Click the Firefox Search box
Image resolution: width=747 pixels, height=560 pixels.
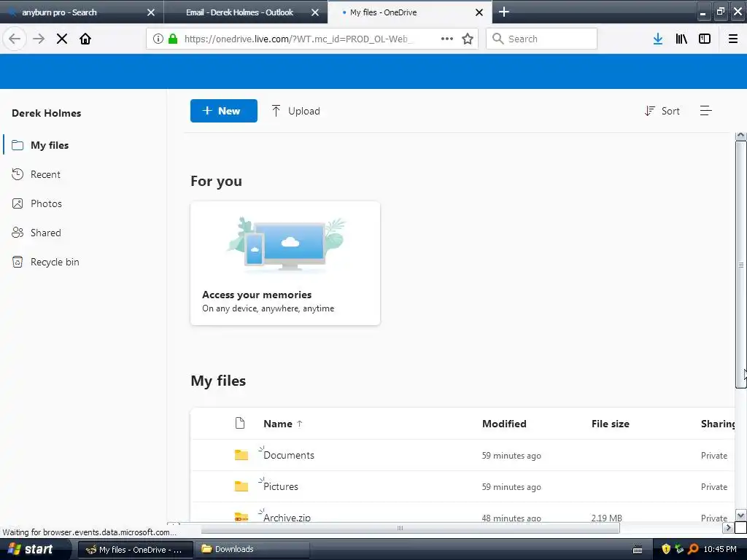542,39
